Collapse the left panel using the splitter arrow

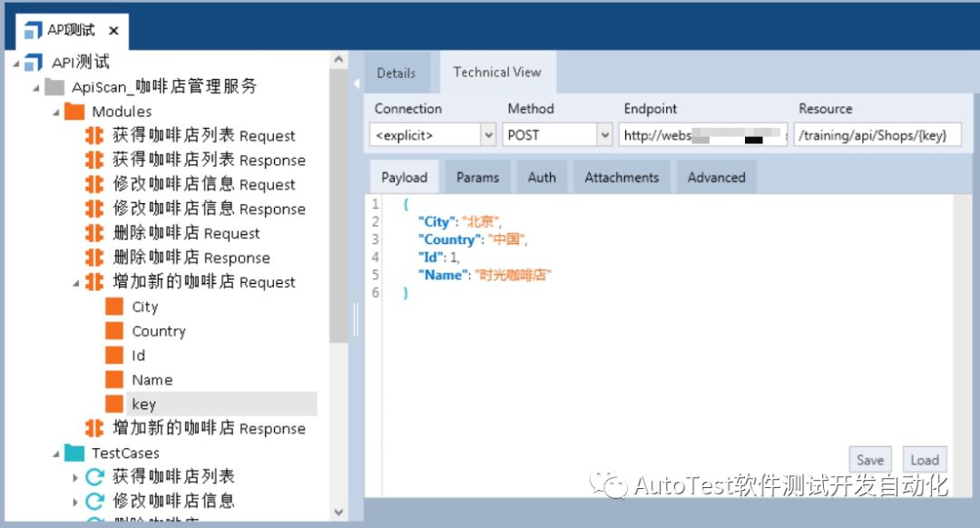357,83
